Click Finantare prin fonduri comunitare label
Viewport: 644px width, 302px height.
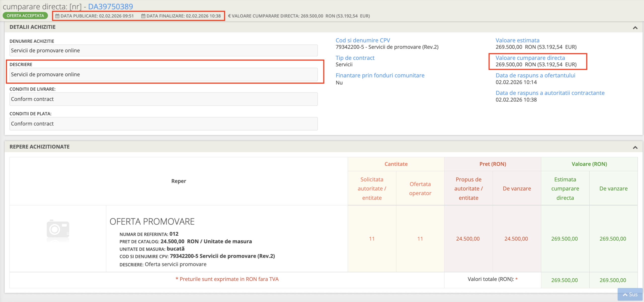coord(380,75)
